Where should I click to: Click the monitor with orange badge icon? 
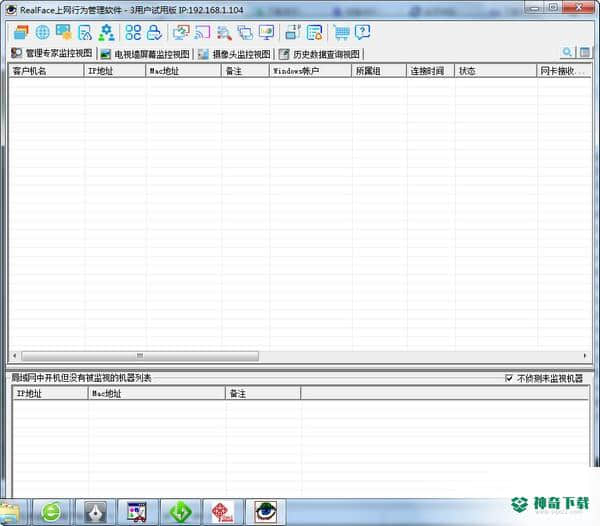[64, 32]
